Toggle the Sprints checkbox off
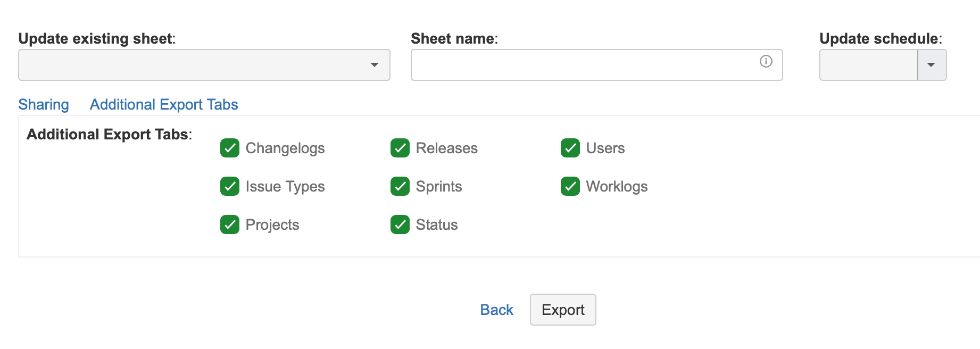 [400, 187]
